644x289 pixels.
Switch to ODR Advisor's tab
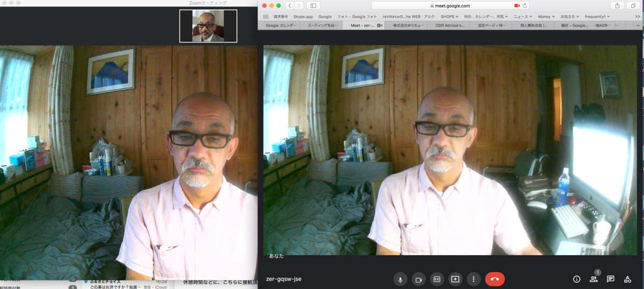coord(449,25)
